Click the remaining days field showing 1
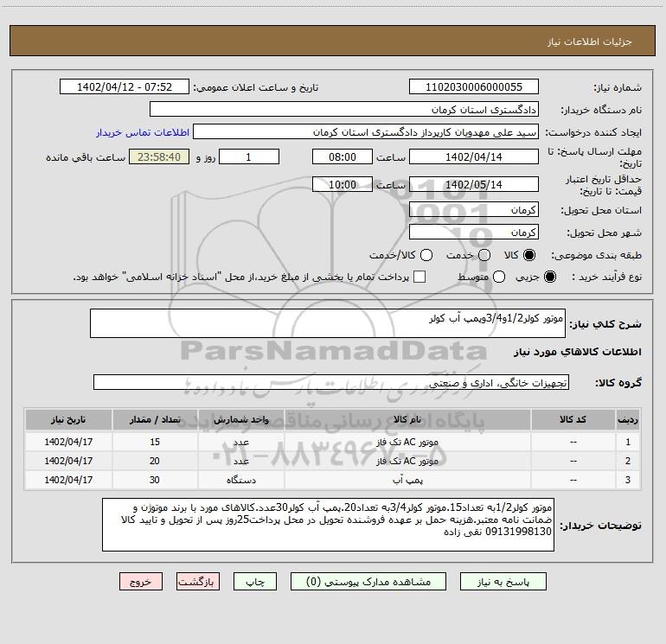Screen dimensions: 666x644 [249, 156]
